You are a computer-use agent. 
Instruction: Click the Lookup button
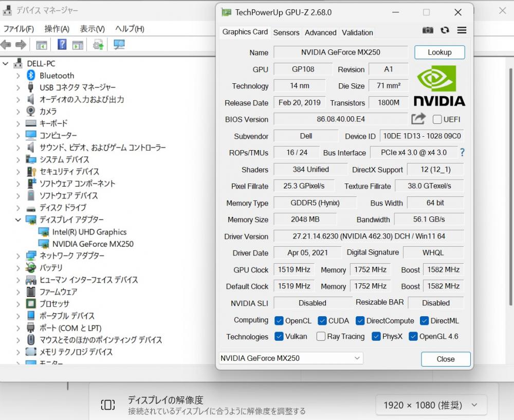439,52
